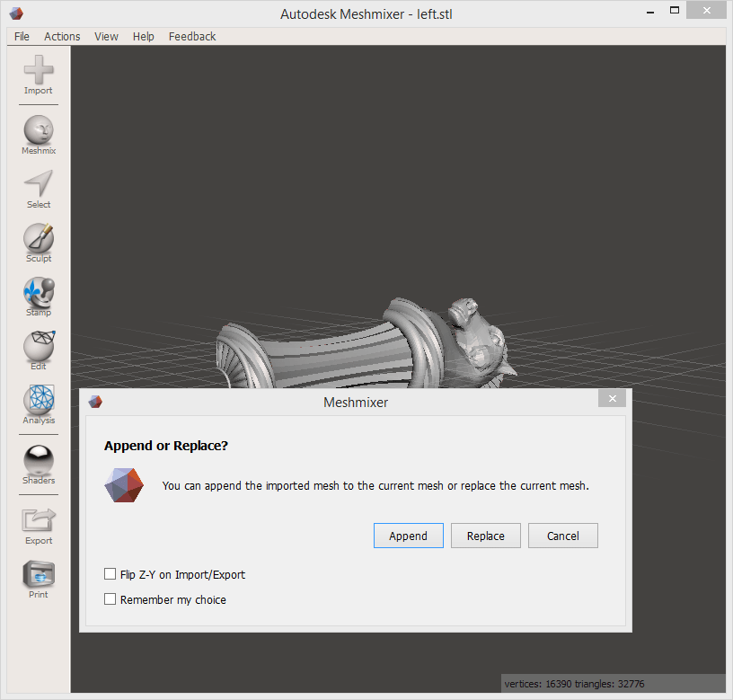733x700 pixels.
Task: Click the vertices and triangles status text
Action: 574,684
